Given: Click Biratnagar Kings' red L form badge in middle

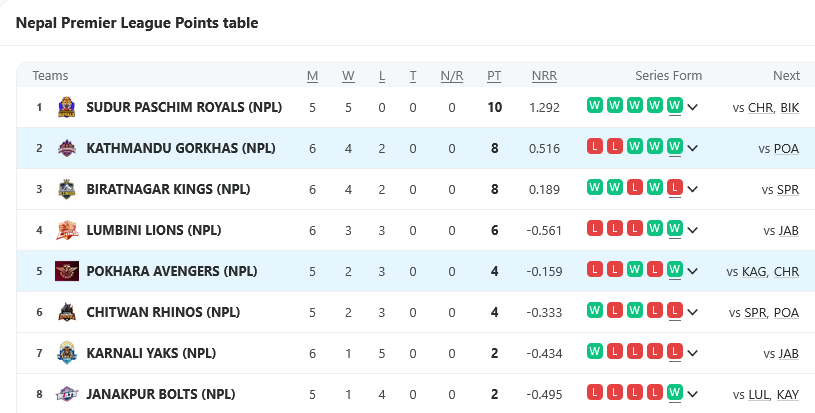Looking at the screenshot, I should pyautogui.click(x=635, y=187).
